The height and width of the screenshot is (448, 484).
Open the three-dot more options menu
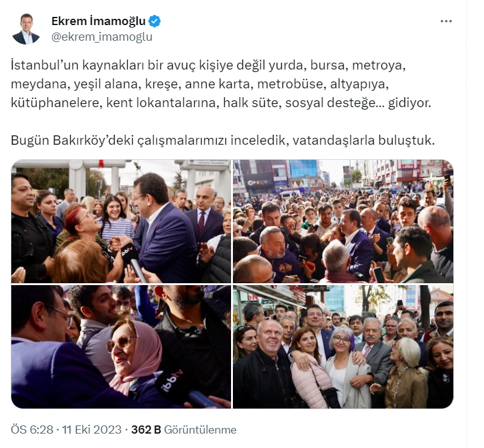[446, 21]
